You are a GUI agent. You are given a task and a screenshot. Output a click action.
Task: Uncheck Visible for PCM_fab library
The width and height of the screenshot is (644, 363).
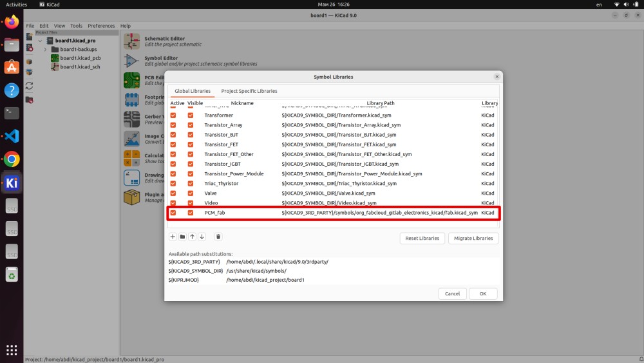(x=191, y=213)
